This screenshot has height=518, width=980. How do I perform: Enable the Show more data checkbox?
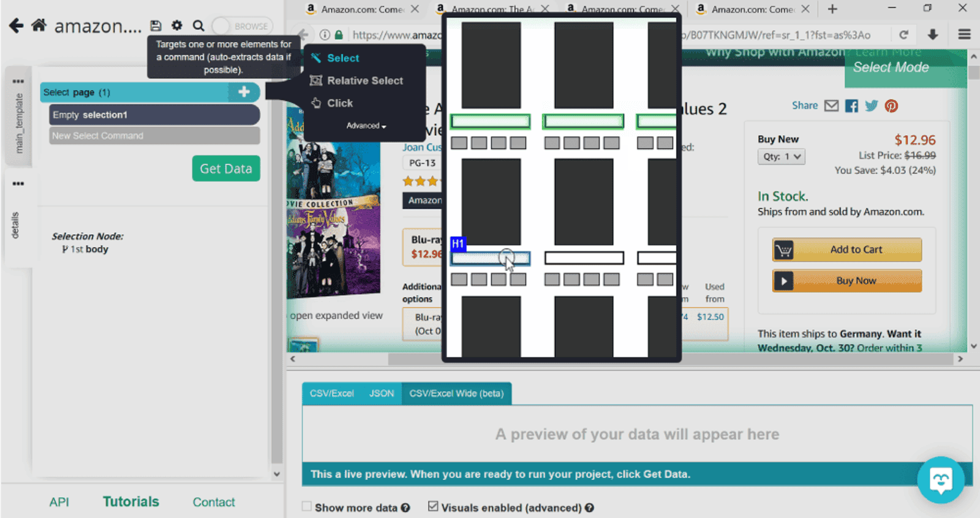[307, 507]
